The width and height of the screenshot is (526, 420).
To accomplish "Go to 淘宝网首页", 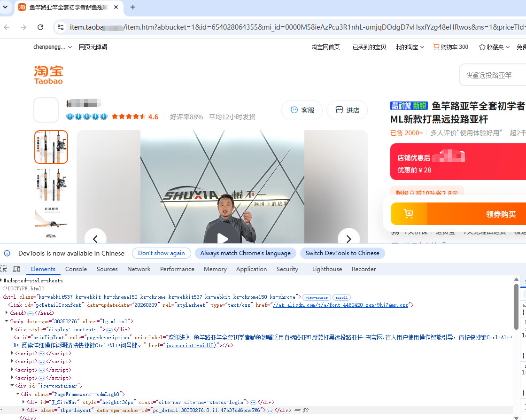I will coord(325,47).
